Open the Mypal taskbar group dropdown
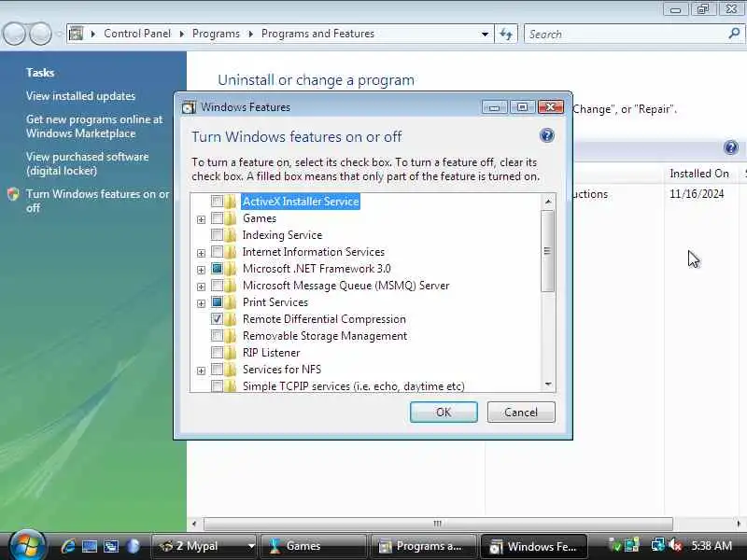 click(250, 546)
